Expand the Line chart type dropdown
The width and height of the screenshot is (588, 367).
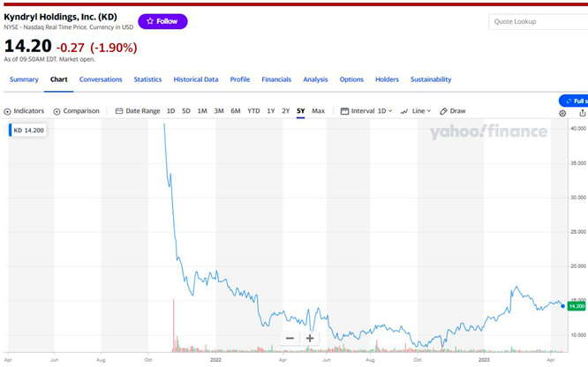[x=416, y=111]
